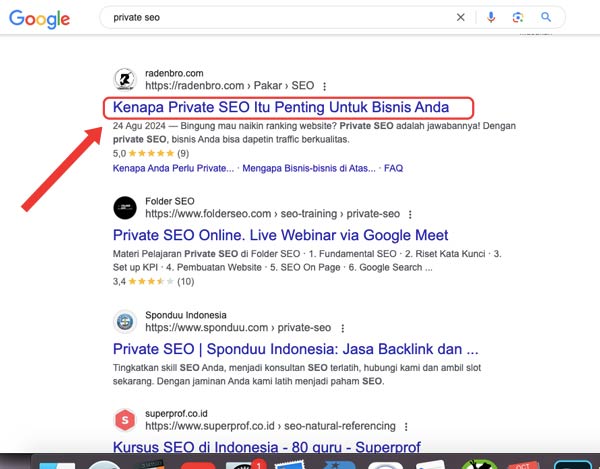
Task: Open sitelink 'Kenapa Anda Perlu Private...'
Action: click(173, 168)
